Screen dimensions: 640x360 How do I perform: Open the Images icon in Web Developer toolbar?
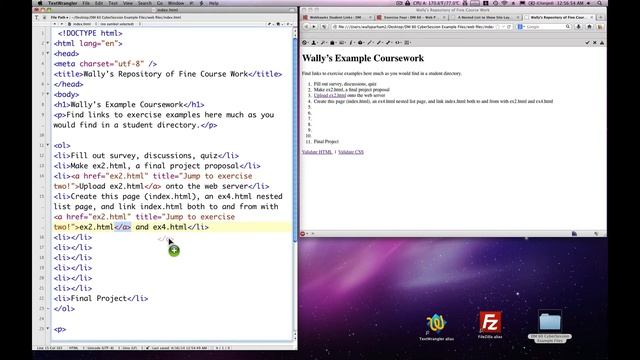342,42
